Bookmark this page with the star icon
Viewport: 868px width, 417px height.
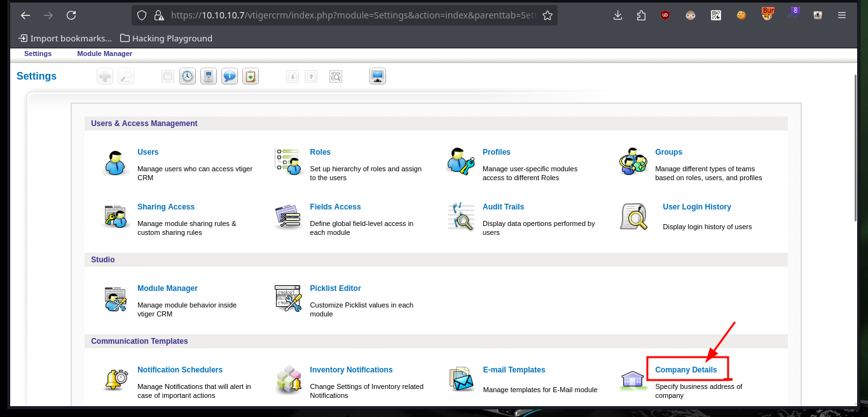[547, 15]
